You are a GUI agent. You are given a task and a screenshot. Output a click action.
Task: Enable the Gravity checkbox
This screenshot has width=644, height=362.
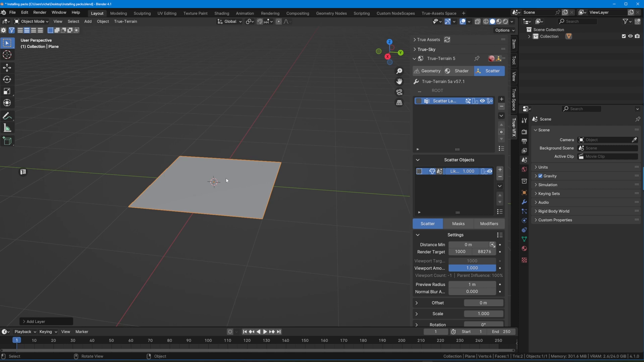click(x=540, y=176)
